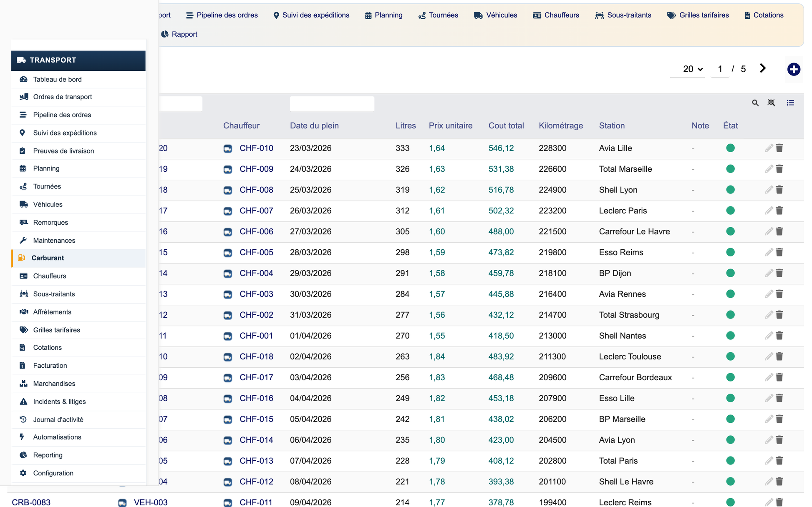Screen dimensions: 812x507
Task: Click the current page number field
Action: coord(720,69)
